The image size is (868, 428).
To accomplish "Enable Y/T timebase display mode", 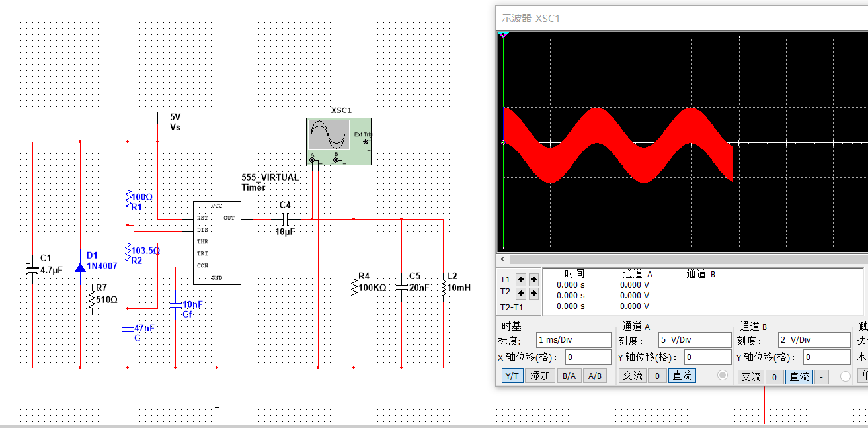I will pos(512,376).
